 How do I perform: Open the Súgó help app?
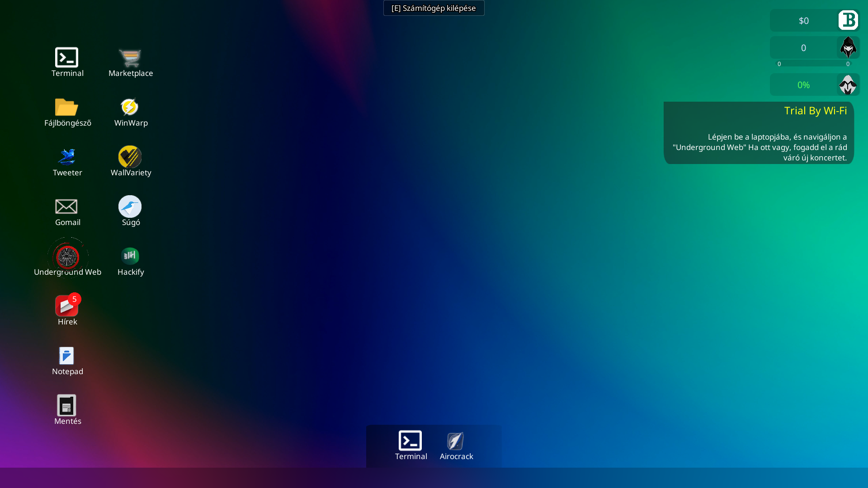coord(130,207)
